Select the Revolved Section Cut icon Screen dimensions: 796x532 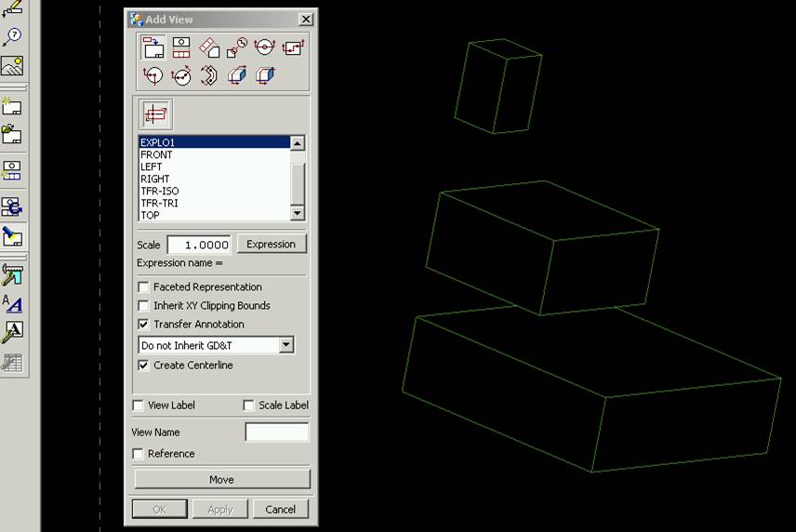click(181, 75)
